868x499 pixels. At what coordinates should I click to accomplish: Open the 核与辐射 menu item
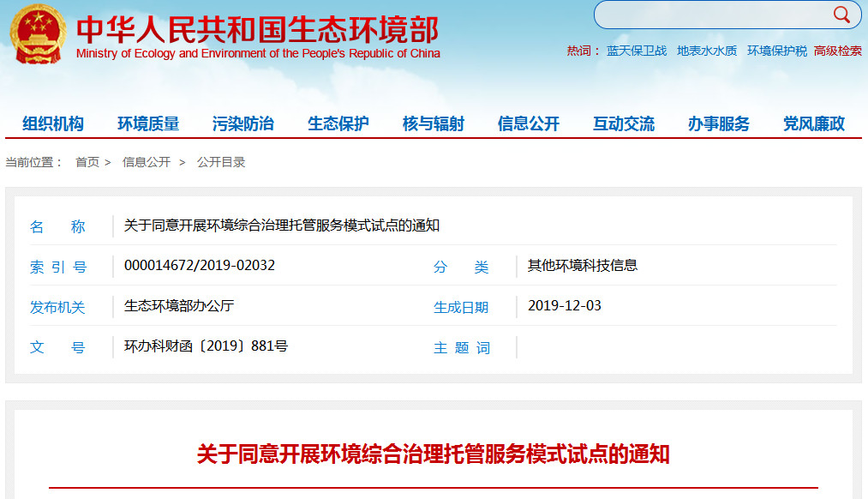[x=434, y=123]
